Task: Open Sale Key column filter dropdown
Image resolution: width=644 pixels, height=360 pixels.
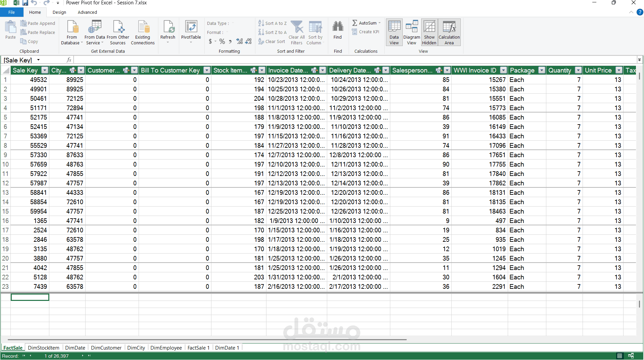Action: tap(45, 70)
